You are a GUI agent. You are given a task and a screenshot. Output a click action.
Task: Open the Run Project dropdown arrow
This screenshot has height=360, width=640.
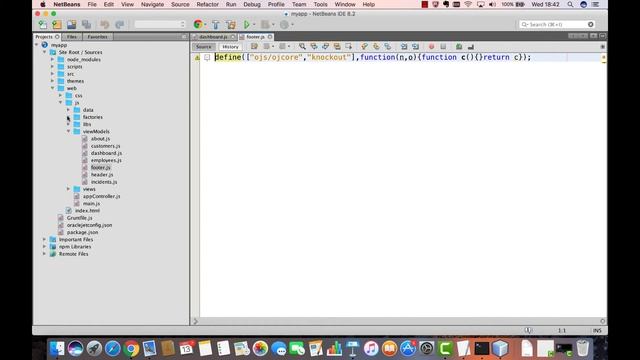tap(253, 25)
